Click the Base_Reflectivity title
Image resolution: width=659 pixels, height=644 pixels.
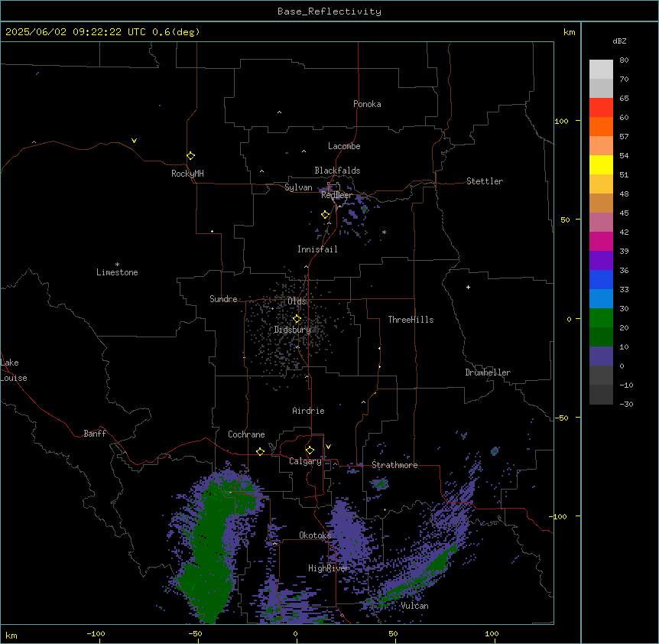329,11
